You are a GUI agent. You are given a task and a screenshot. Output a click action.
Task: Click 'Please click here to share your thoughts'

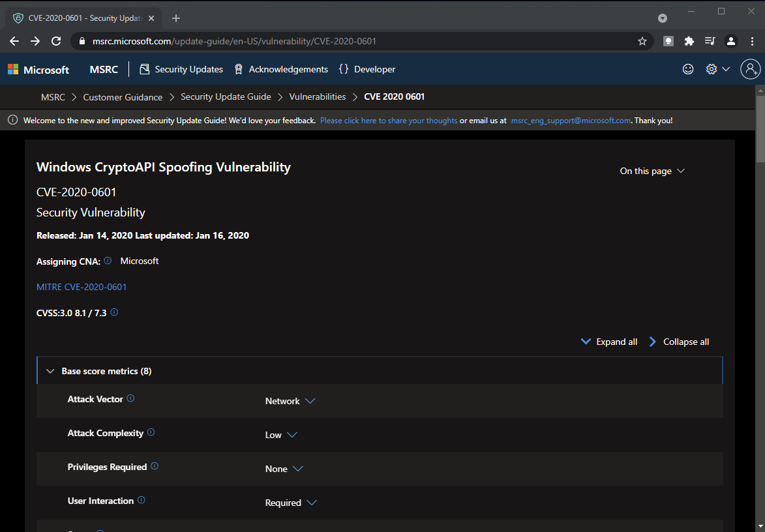389,121
